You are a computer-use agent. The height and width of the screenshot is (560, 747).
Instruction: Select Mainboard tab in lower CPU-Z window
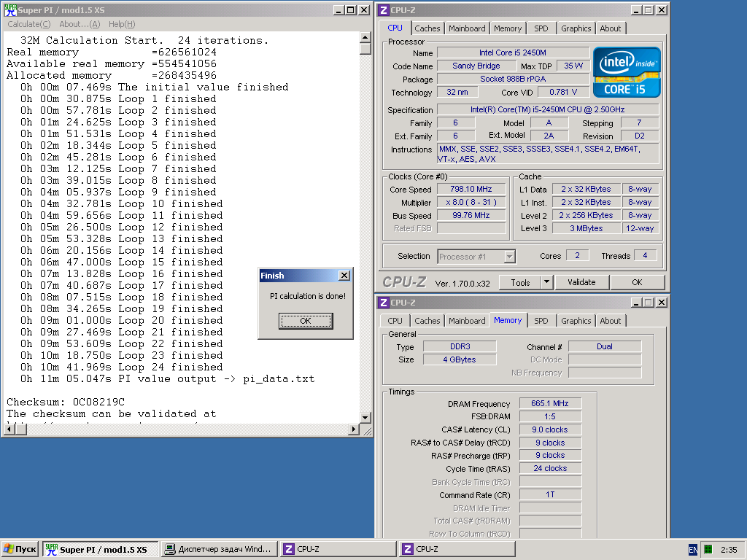467,321
